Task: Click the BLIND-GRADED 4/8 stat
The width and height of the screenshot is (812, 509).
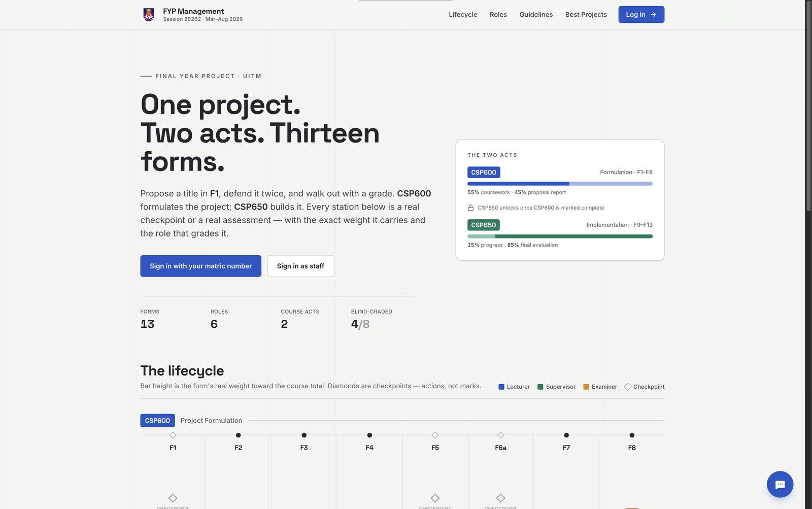Action: point(371,319)
